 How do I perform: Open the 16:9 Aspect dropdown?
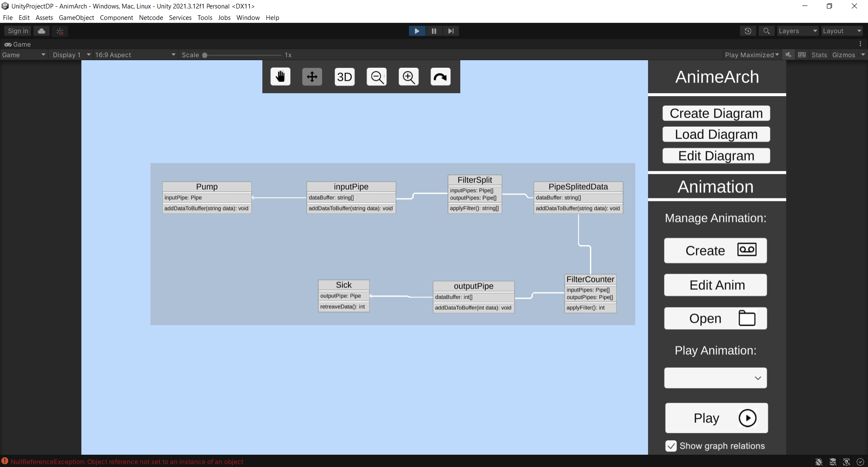(135, 55)
